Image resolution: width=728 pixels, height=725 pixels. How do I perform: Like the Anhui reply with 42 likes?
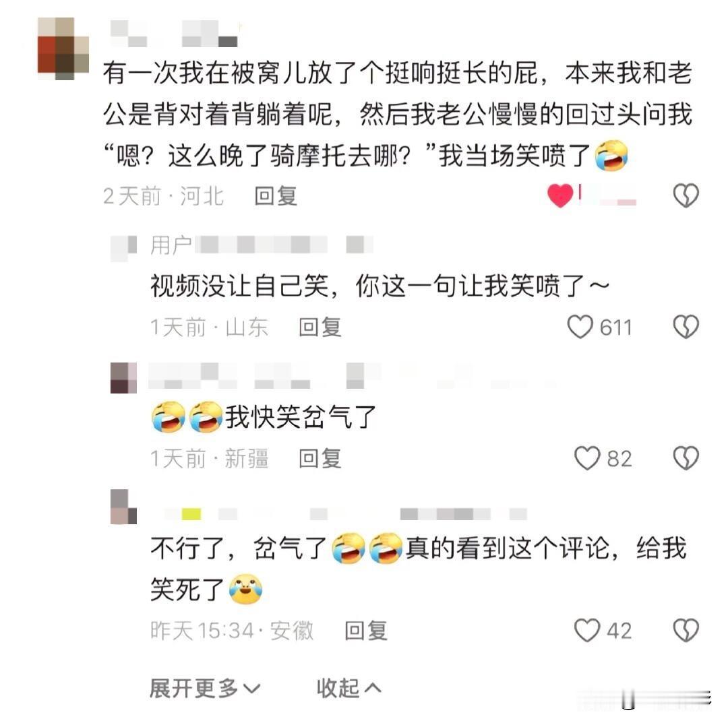click(587, 630)
